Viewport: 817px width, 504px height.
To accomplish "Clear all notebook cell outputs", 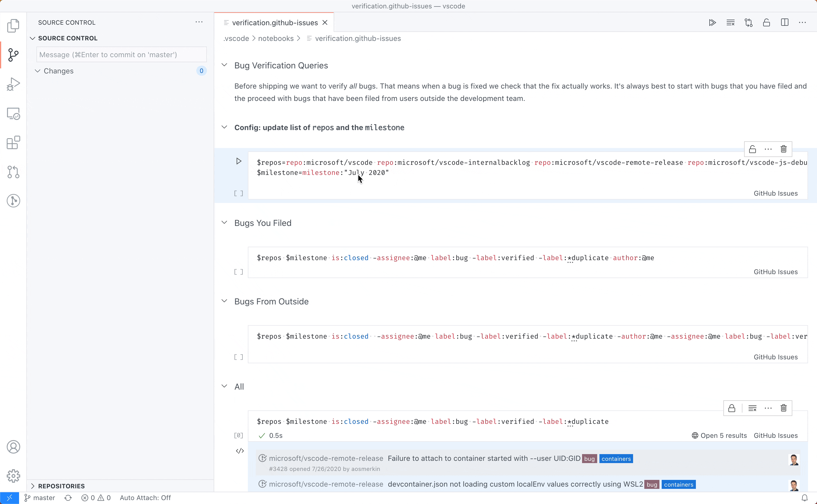I will coord(730,22).
